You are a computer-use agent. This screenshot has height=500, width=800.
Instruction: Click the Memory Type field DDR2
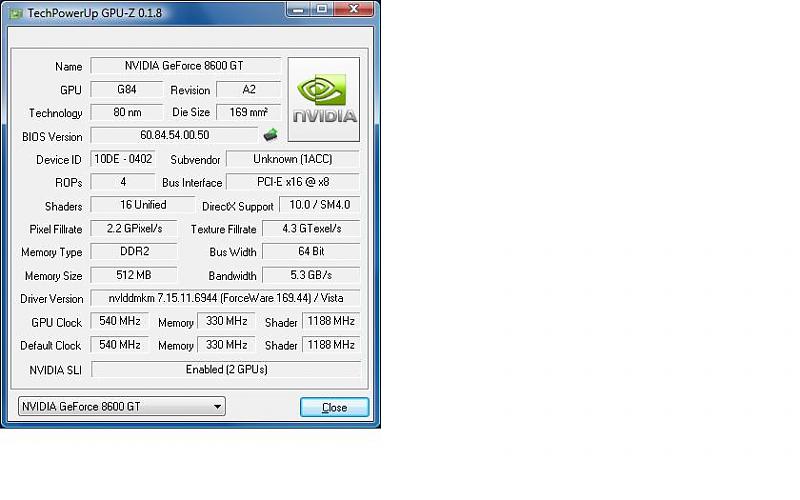pos(134,252)
